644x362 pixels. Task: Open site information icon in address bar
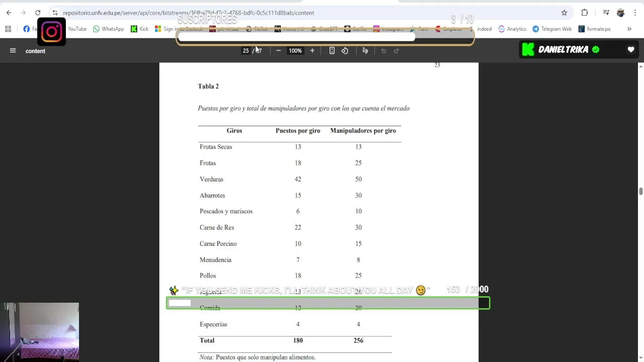pos(55,13)
